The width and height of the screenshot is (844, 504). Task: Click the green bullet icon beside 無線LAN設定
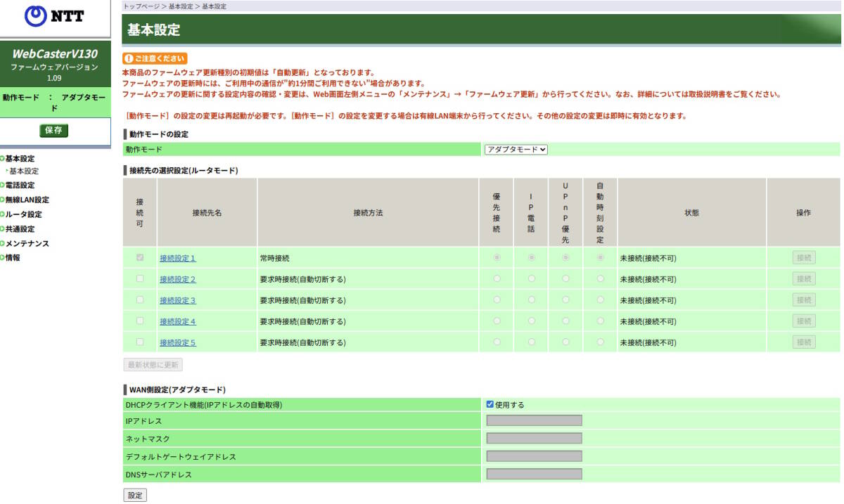tap(4, 199)
